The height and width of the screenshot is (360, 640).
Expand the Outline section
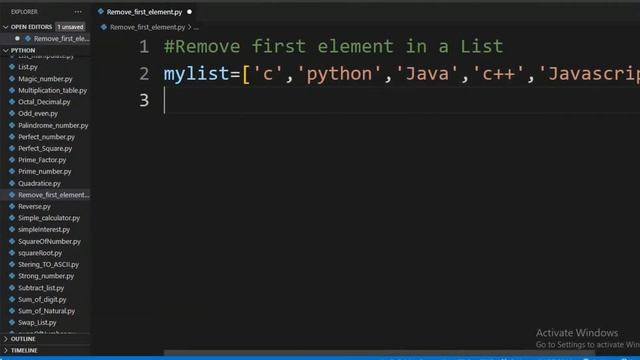coord(5,339)
